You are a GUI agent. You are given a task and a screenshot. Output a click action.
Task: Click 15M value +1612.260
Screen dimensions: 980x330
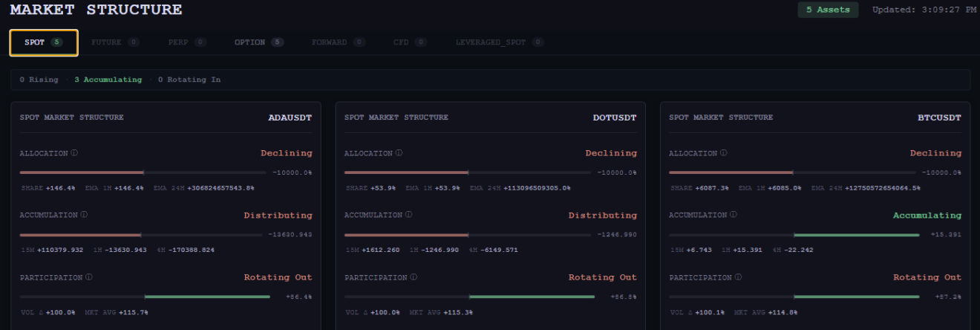[380, 250]
